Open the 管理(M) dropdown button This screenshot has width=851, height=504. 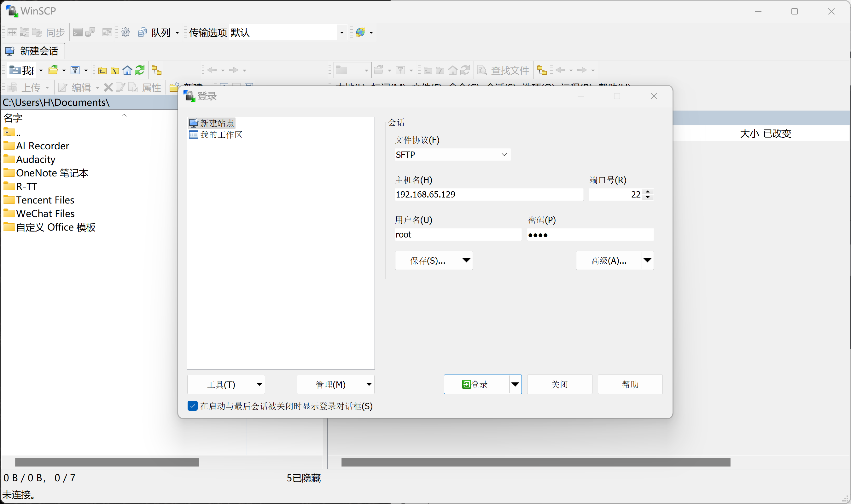(x=335, y=384)
